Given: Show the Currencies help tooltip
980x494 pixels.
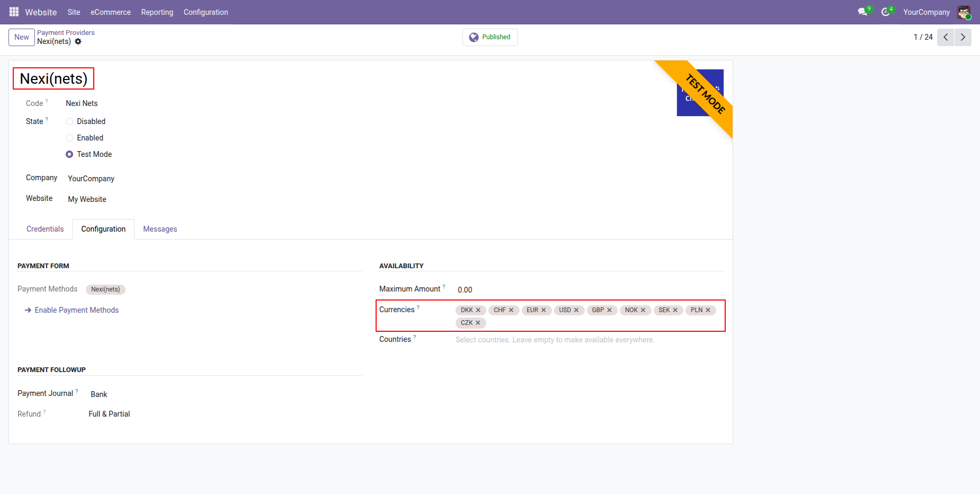Looking at the screenshot, I should [x=418, y=307].
